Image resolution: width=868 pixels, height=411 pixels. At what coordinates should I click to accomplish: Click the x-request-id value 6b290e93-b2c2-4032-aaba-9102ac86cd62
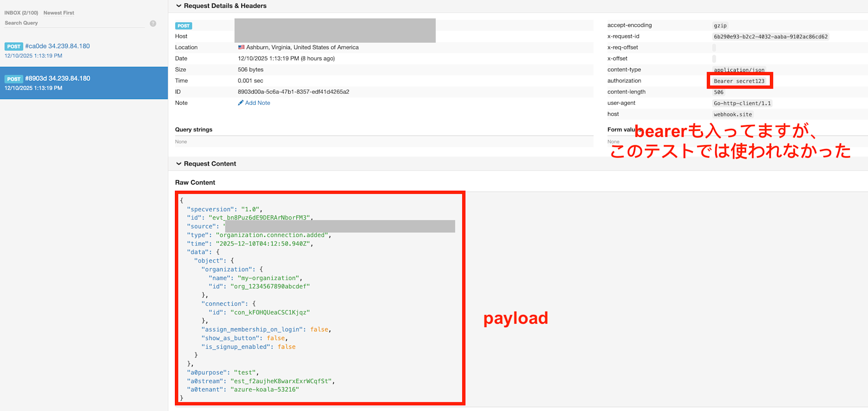click(771, 37)
